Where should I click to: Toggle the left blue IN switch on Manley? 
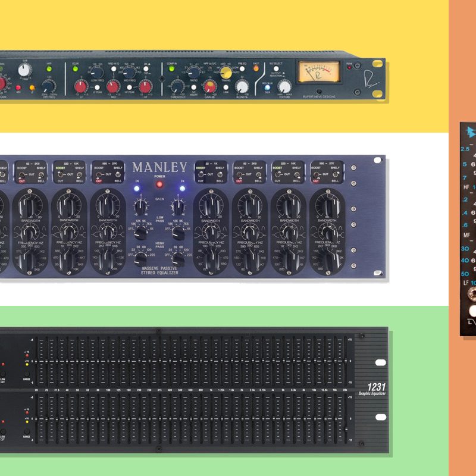point(136,189)
